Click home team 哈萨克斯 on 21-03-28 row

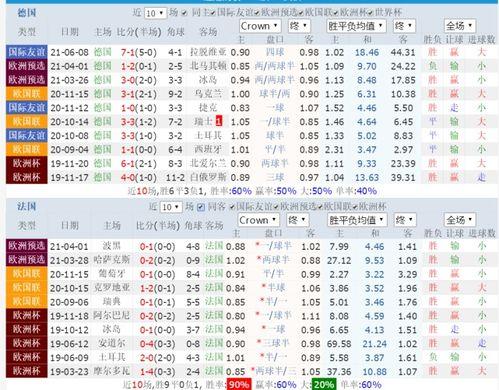112,260
